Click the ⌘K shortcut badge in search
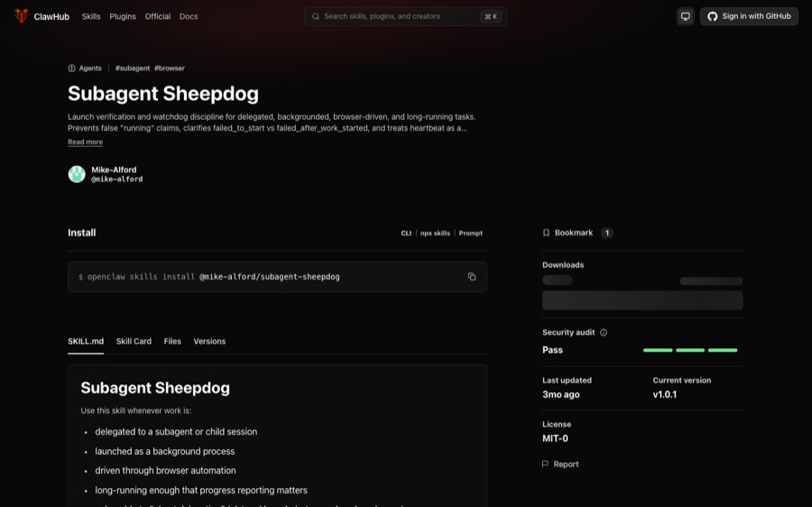 [491, 16]
